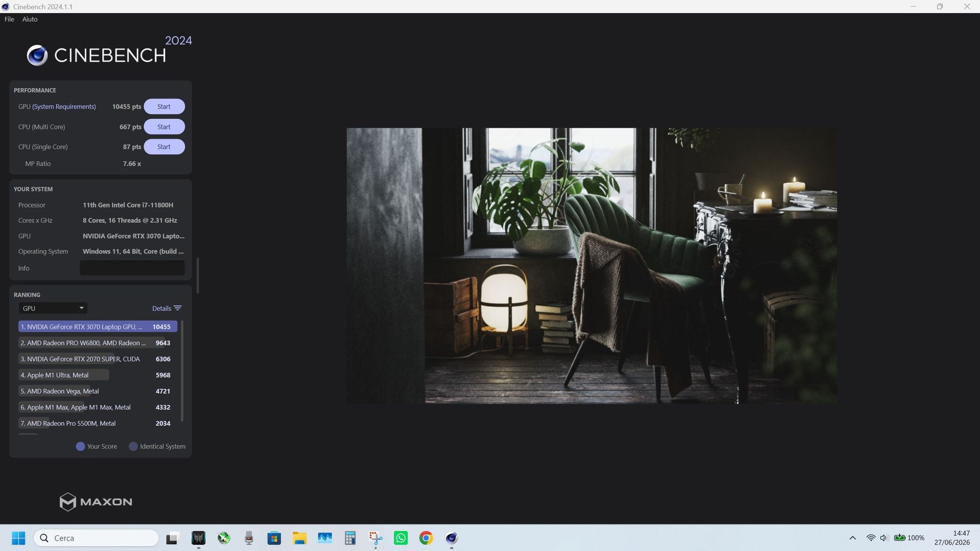Select NVIDIA GeForce RTX 3070 Laptop ranking row
The height and width of the screenshot is (551, 980).
click(97, 327)
